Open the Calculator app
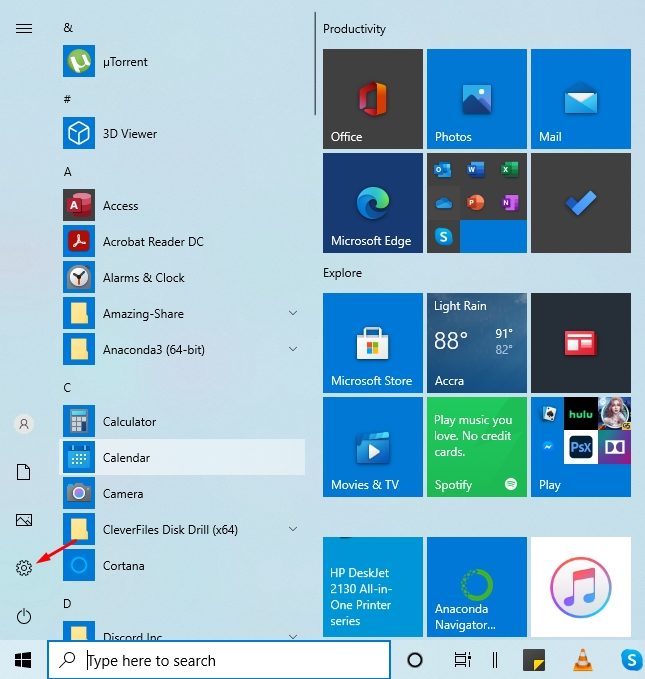 [182, 421]
